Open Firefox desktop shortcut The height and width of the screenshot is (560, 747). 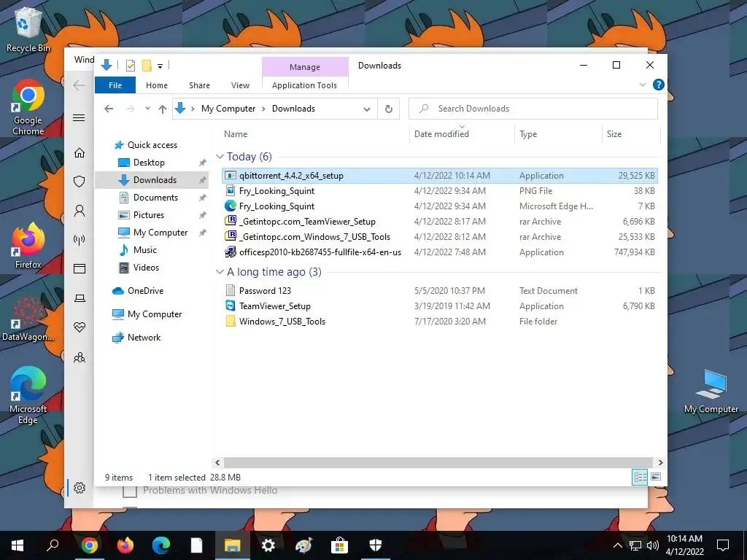(x=28, y=246)
